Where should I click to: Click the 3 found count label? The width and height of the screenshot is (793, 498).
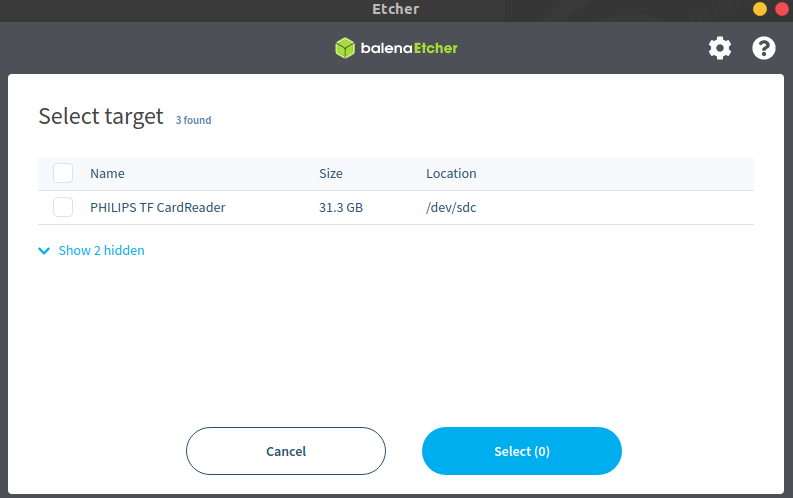(x=194, y=120)
